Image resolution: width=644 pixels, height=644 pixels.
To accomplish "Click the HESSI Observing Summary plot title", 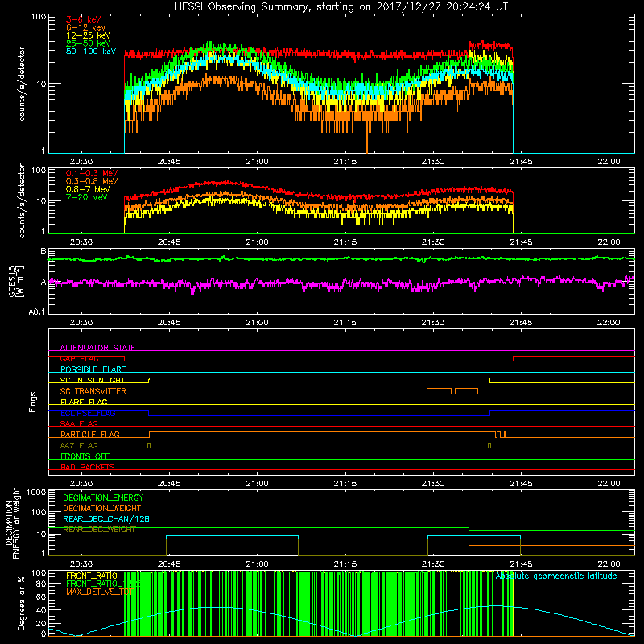I will [341, 7].
